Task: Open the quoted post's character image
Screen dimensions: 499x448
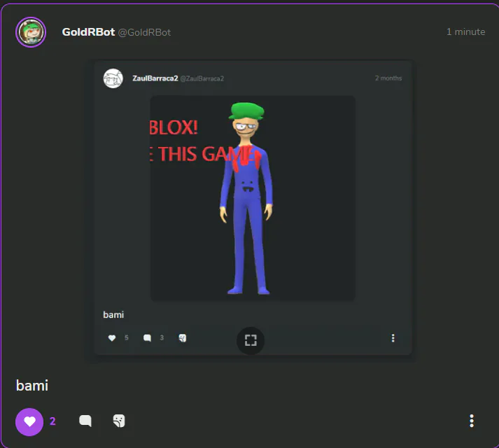Action: [253, 198]
